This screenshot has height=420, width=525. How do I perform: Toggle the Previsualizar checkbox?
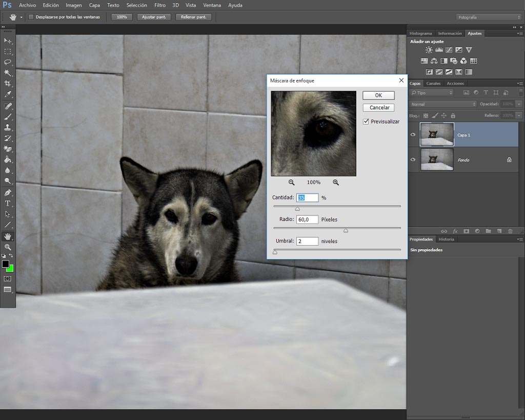click(x=366, y=122)
